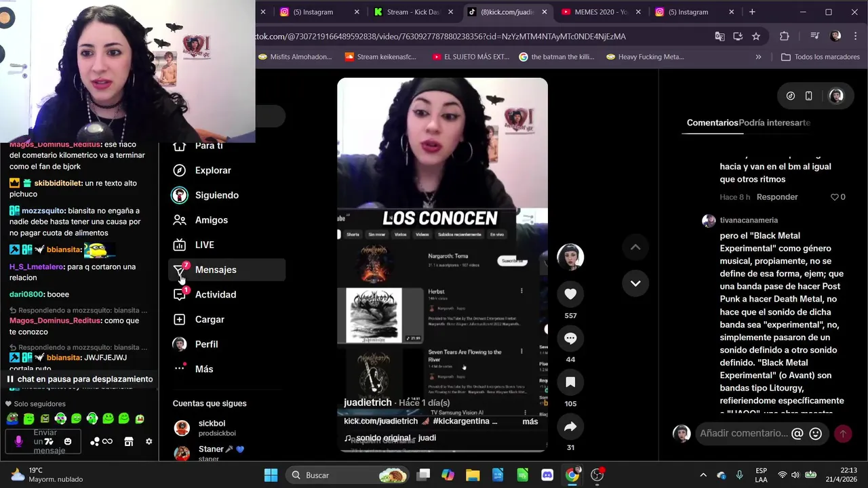Show more bookmarks with double chevron
The height and width of the screenshot is (488, 868).
(758, 57)
